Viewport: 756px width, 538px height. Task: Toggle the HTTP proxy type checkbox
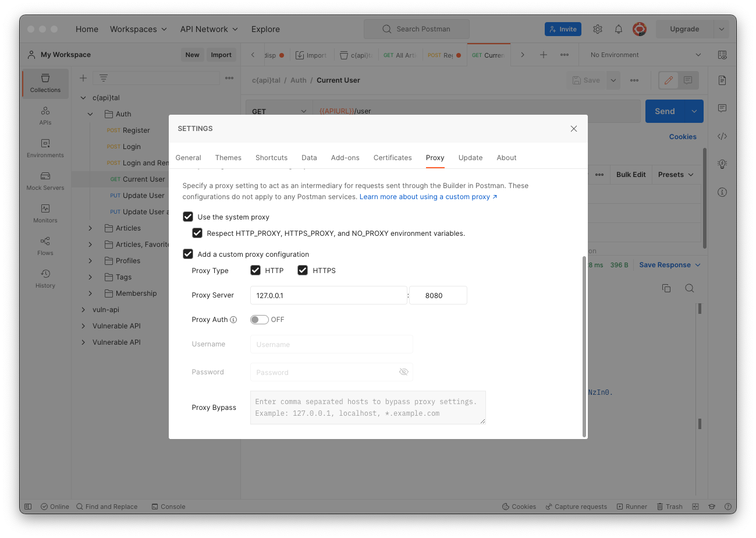tap(255, 270)
